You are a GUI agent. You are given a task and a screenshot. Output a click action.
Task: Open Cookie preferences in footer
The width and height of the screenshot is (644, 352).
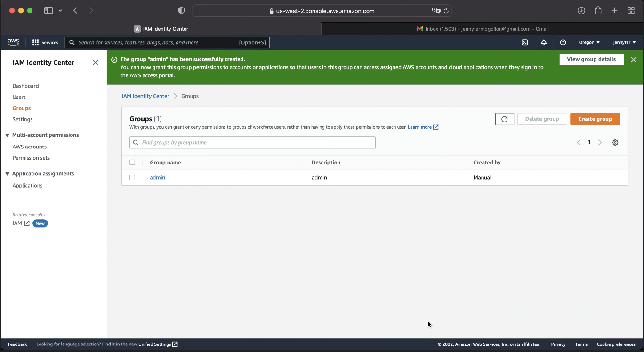pos(616,344)
